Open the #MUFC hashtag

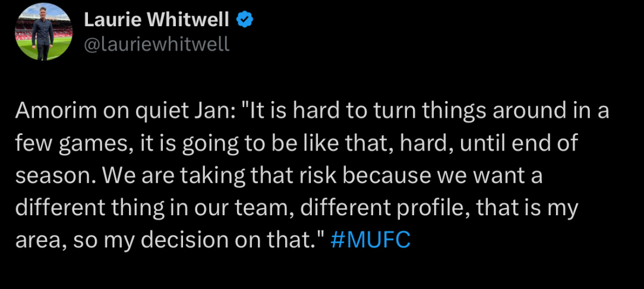(370, 240)
